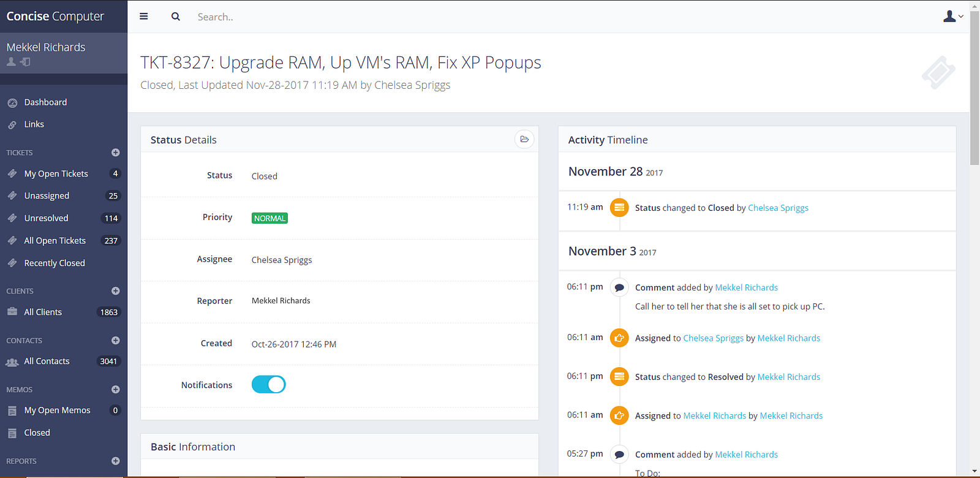
Task: Click reporter name Mekkel Richards in Status Details
Action: pyautogui.click(x=281, y=301)
